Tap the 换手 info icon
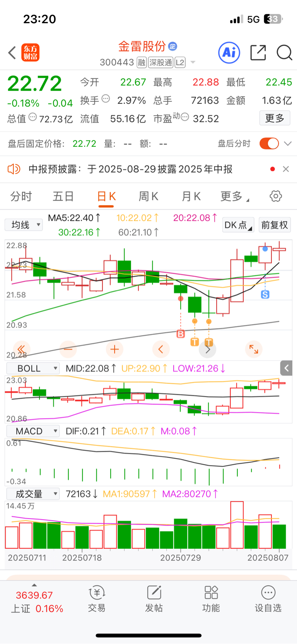The width and height of the screenshot is (297, 644). coord(106,99)
